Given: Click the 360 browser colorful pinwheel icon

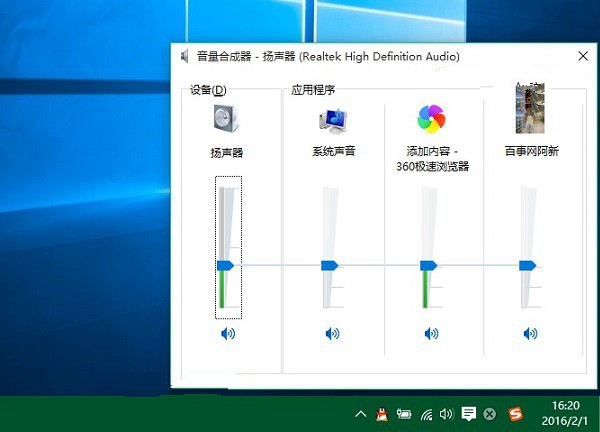Looking at the screenshot, I should [x=430, y=119].
